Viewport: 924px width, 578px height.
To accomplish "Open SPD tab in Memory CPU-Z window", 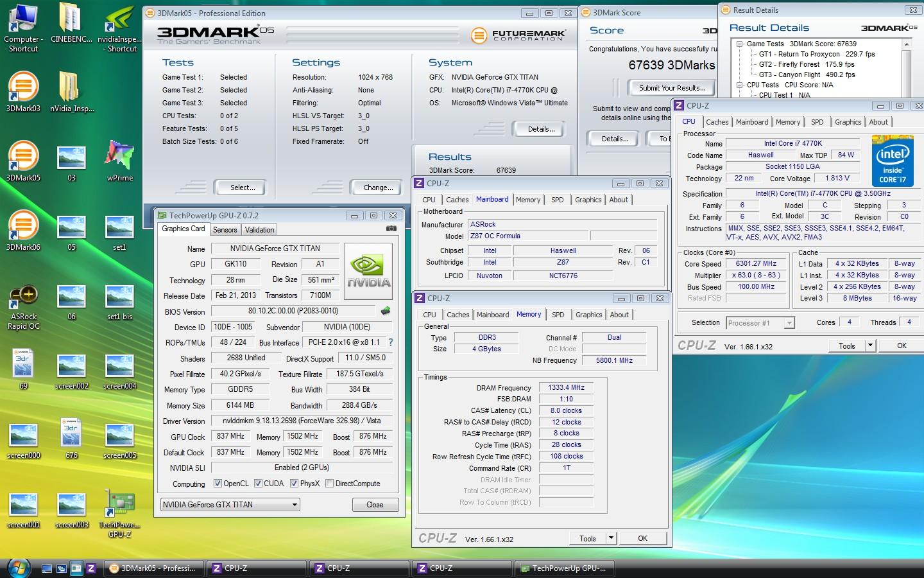I will (558, 315).
